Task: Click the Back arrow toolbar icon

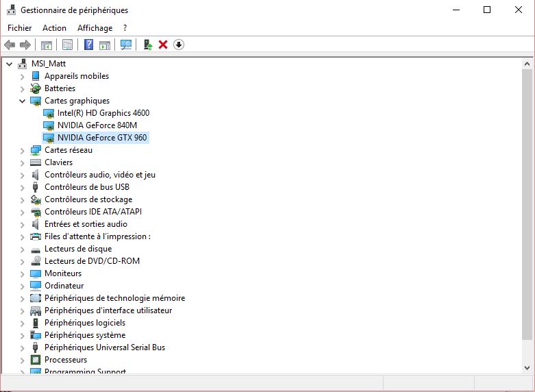Action: pyautogui.click(x=10, y=45)
